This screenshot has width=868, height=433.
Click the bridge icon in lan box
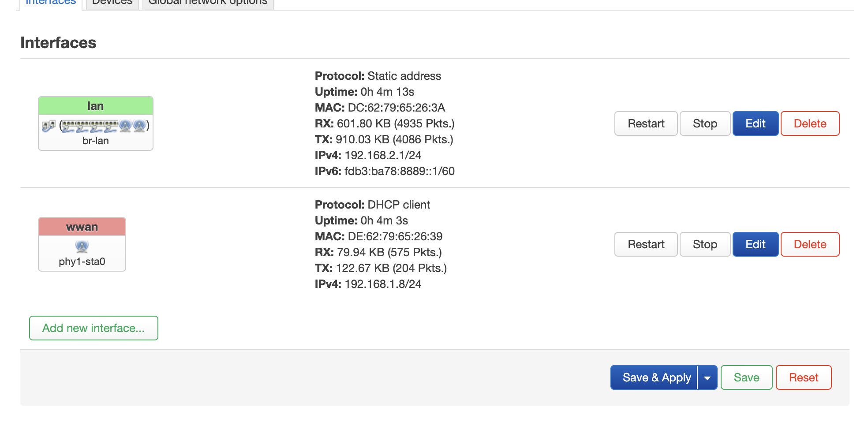(49, 126)
